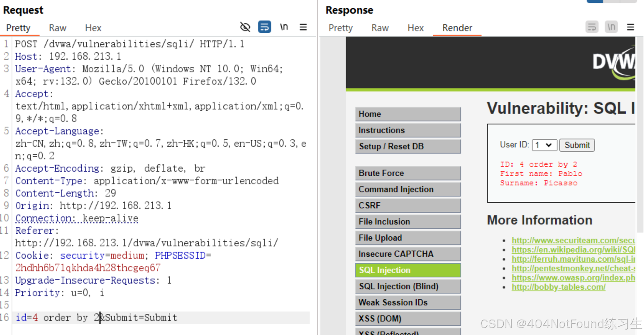Switch to Hex tab in Request
Viewport: 644px width, 335px height.
tap(93, 28)
